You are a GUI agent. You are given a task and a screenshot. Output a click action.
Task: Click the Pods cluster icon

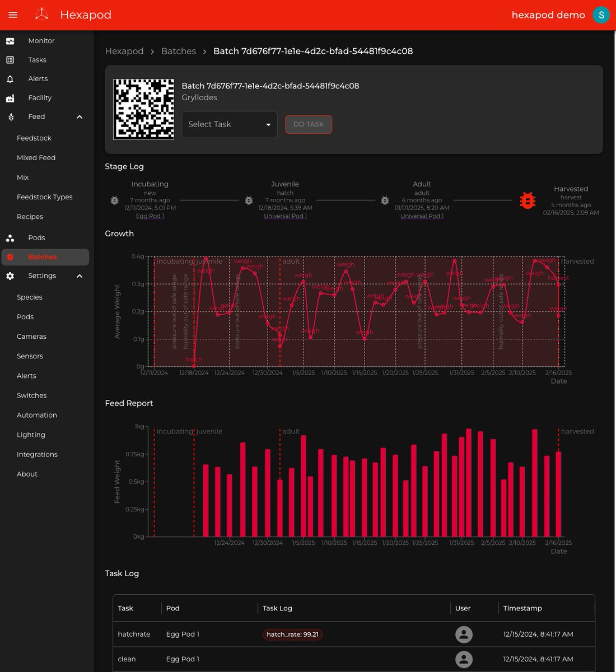coord(10,238)
